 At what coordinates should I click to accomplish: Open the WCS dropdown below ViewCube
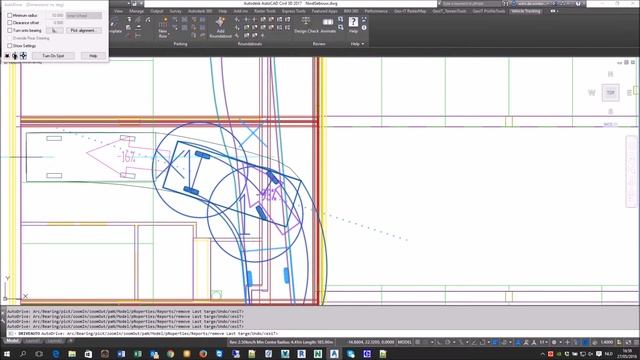point(611,124)
